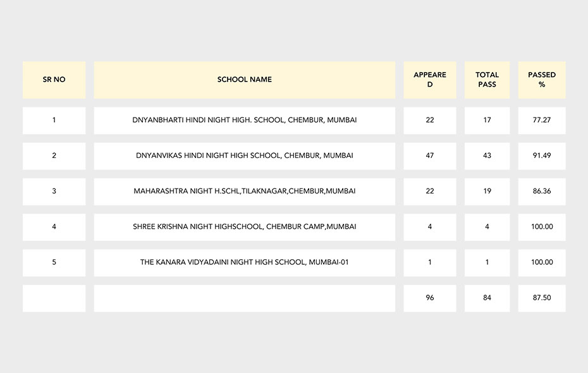Click the 43 total pass cell
Image resolution: width=588 pixels, height=373 pixels.
click(487, 156)
